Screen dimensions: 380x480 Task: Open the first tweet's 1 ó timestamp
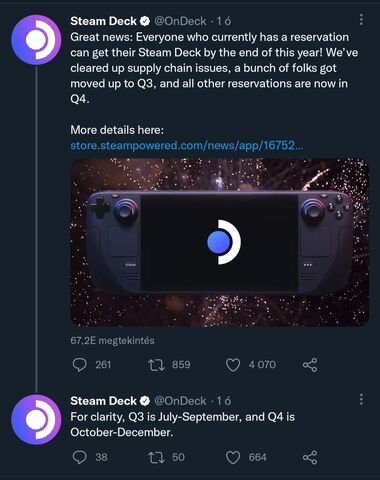[x=224, y=21]
